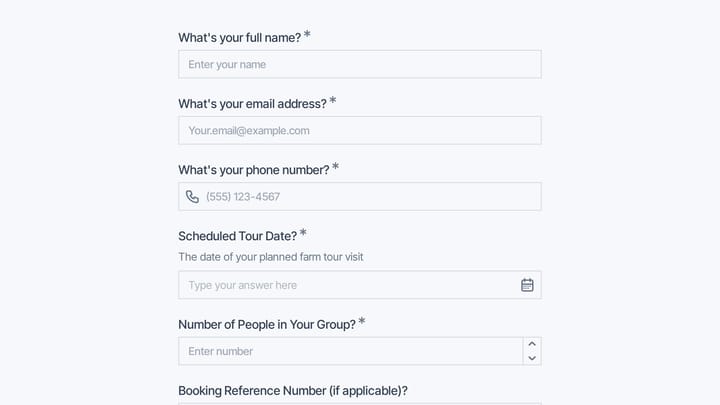Screen dimensions: 720x405
Task: Focus the 'Enter your name' field
Action: point(360,64)
